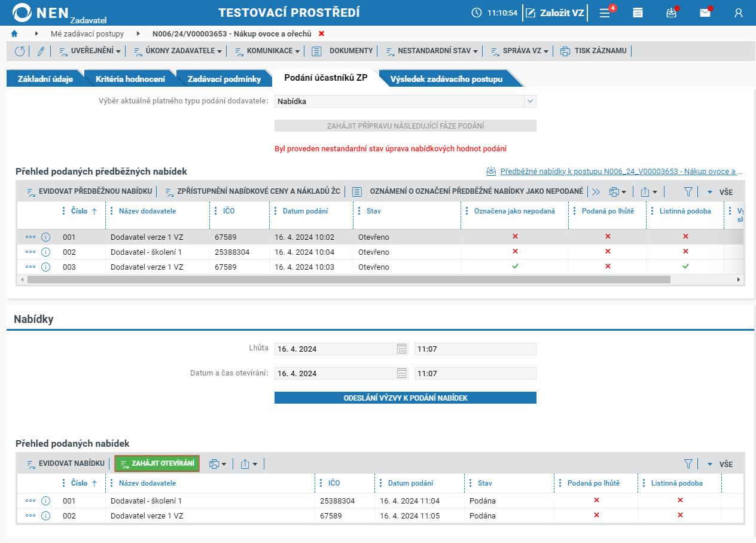Open info icon for Dodavatel - školení 1 in Nabídky
This screenshot has height=543, width=756.
(46, 501)
